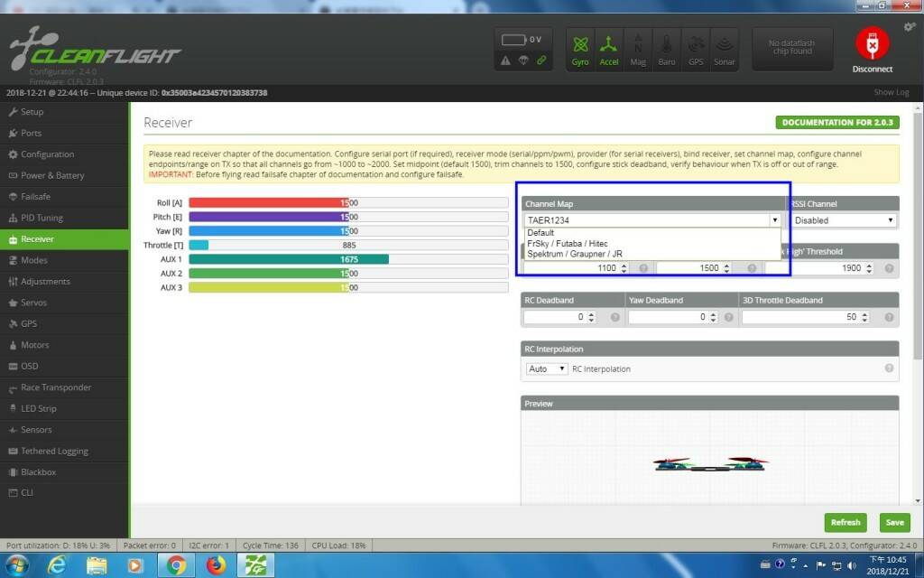This screenshot has width=924, height=578.
Task: Click the GPS sensor indicator in header
Action: coord(696,51)
